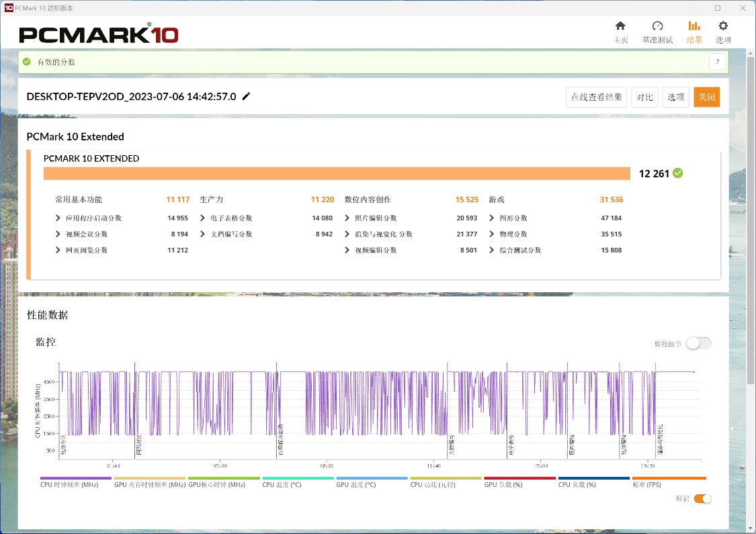Click the 常用基本功能 score 11 117
Viewport: 756px width, 534px height.
tap(178, 199)
